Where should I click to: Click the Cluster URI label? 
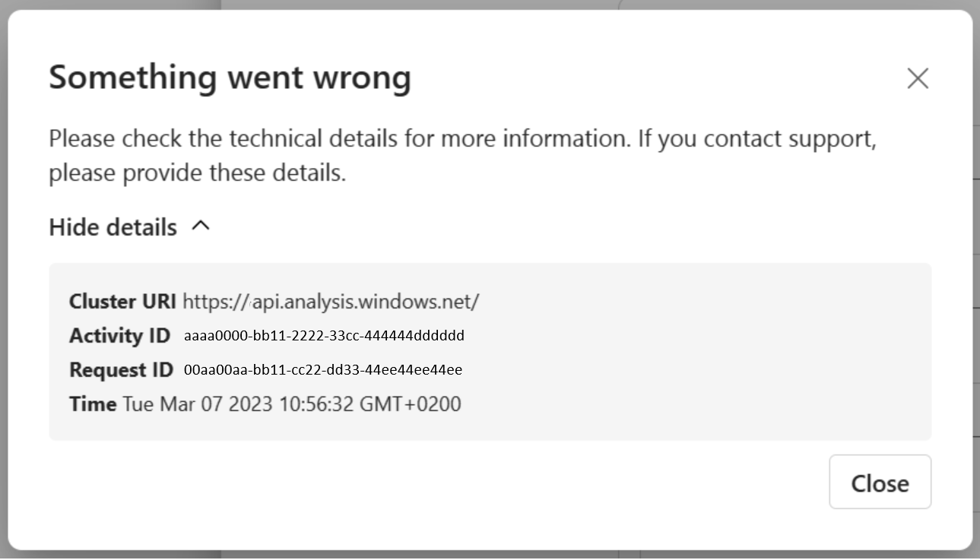click(123, 302)
